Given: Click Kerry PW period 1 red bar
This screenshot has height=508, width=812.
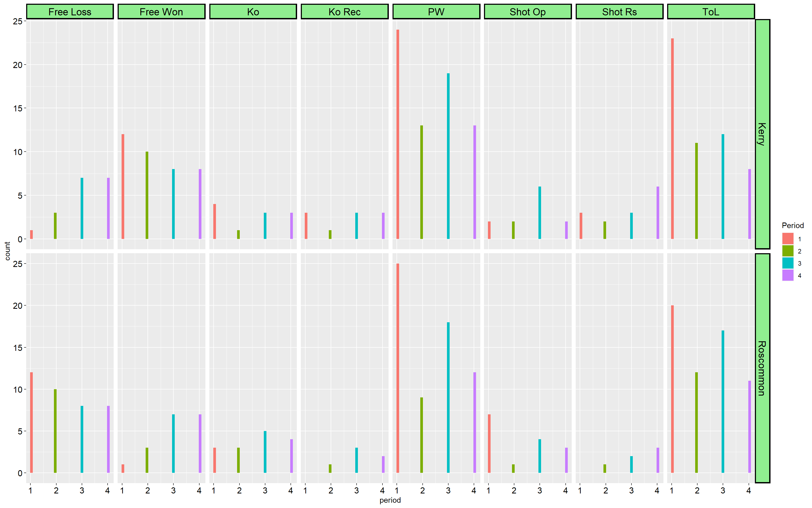Looking at the screenshot, I should pyautogui.click(x=398, y=134).
